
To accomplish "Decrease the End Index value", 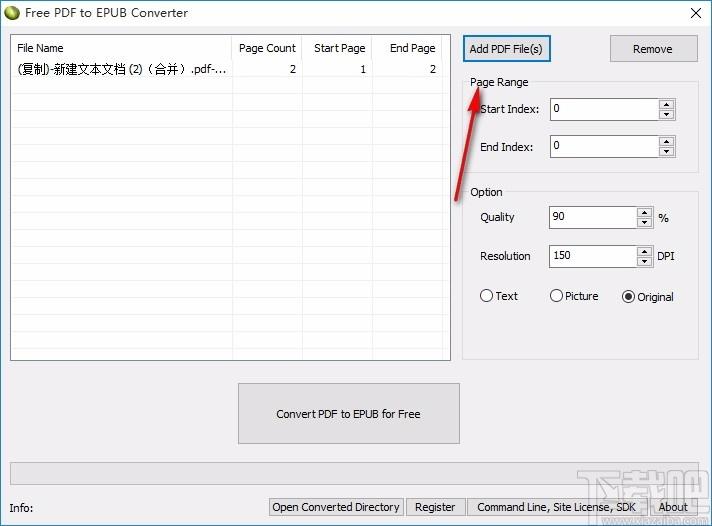I will point(666,152).
